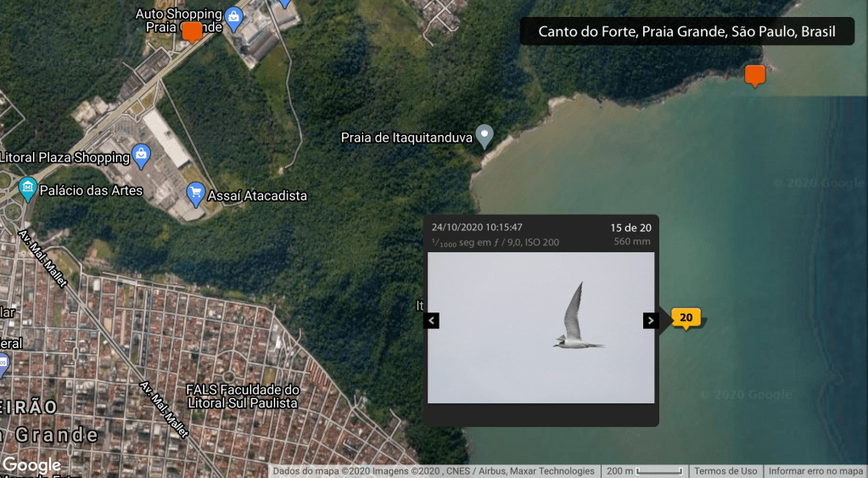868x478 pixels.
Task: Click the Litoral Plaza Shopping icon
Action: [141, 155]
